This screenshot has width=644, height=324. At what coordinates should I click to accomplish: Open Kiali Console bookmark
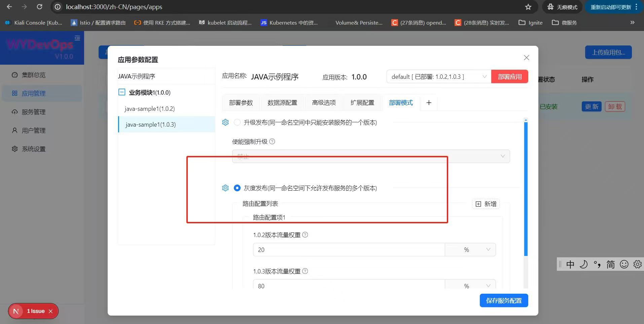[x=34, y=23]
